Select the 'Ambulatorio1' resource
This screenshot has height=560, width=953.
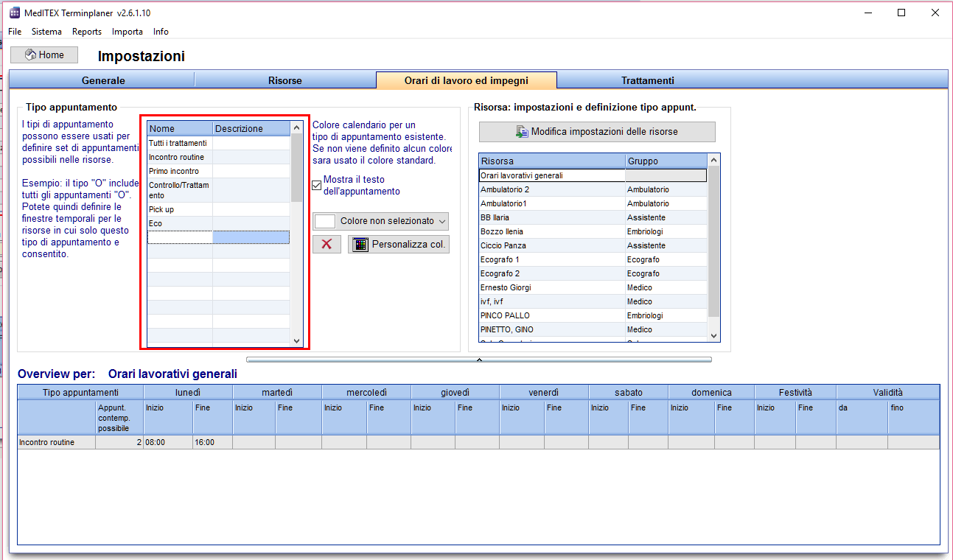[593, 203]
